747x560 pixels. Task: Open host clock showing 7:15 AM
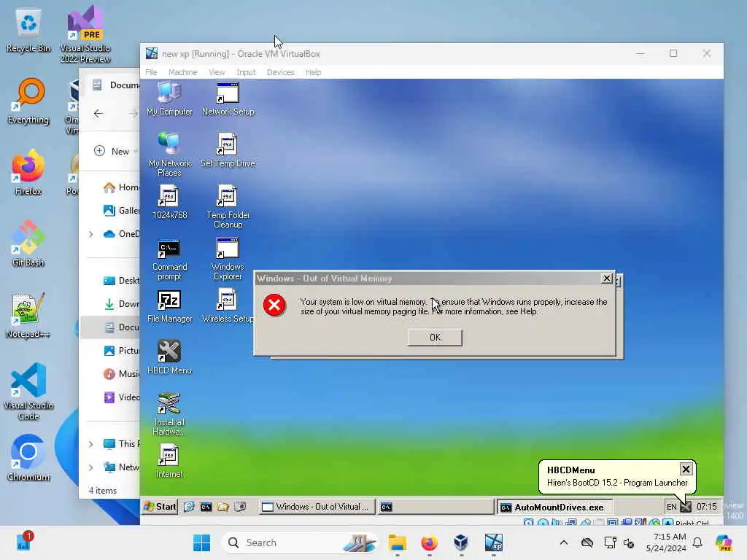coord(666,542)
